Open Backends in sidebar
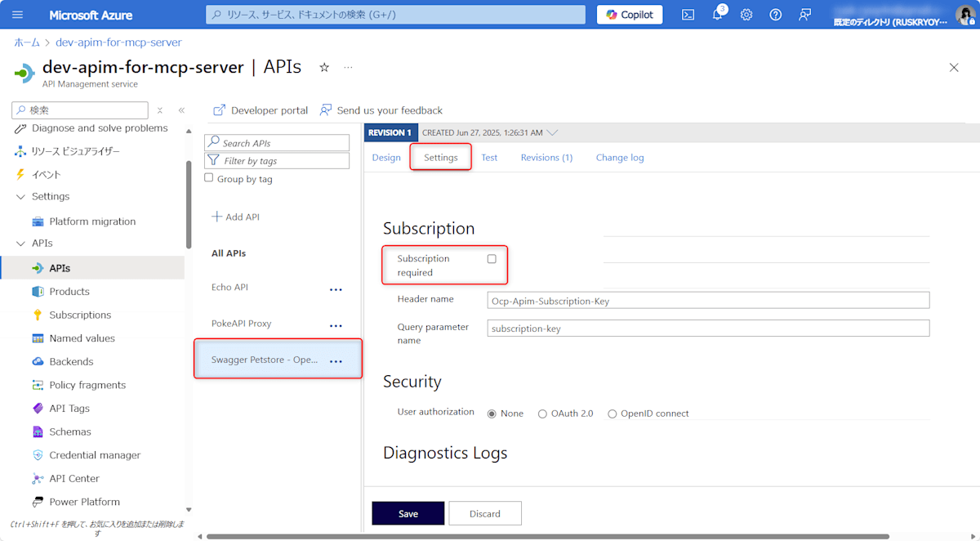This screenshot has height=541, width=980. (x=71, y=361)
